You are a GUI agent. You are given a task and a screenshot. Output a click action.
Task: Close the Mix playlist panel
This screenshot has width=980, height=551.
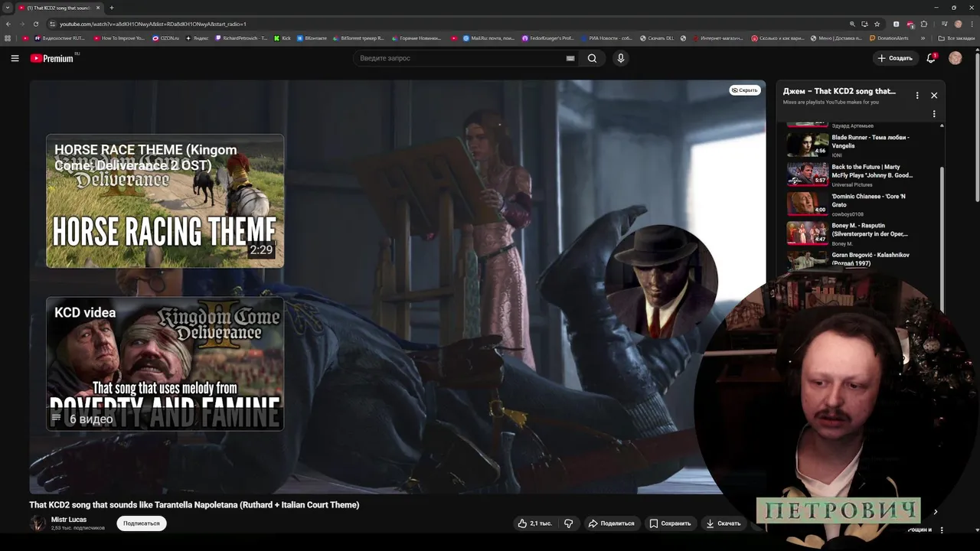[934, 96]
